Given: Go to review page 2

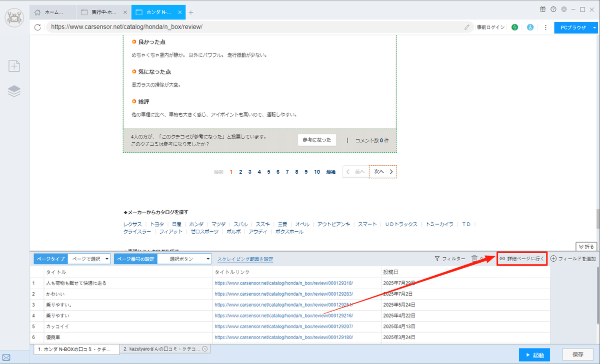Looking at the screenshot, I should coord(240,172).
